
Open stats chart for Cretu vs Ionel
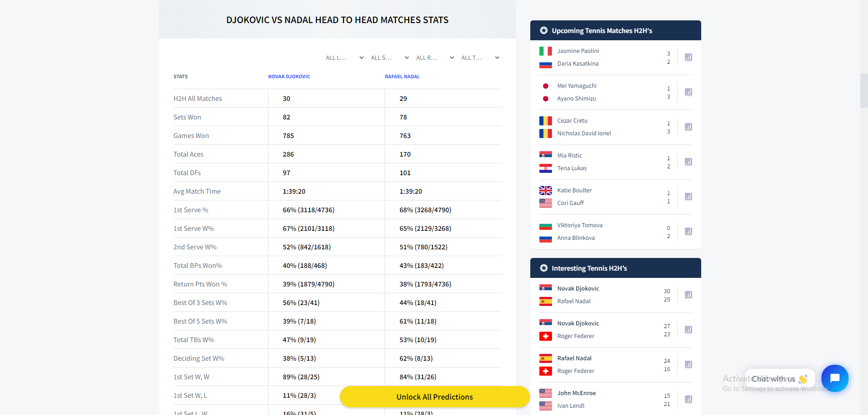pyautogui.click(x=688, y=127)
